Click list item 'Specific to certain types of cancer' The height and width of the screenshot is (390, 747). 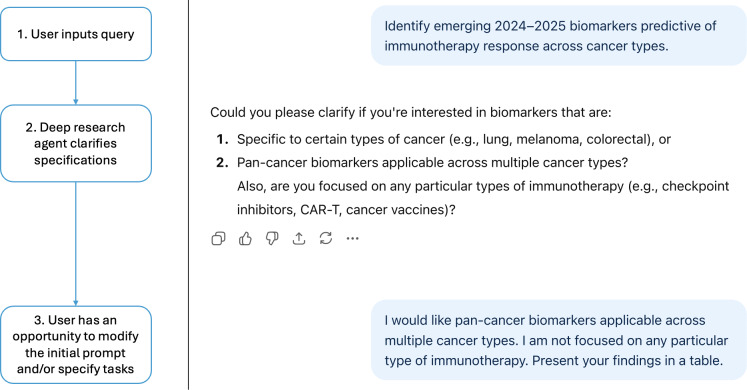coord(454,139)
